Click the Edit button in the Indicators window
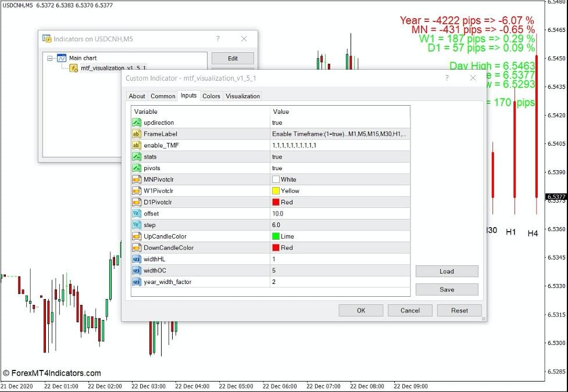Viewport: 568px width, 392px height. coord(233,58)
